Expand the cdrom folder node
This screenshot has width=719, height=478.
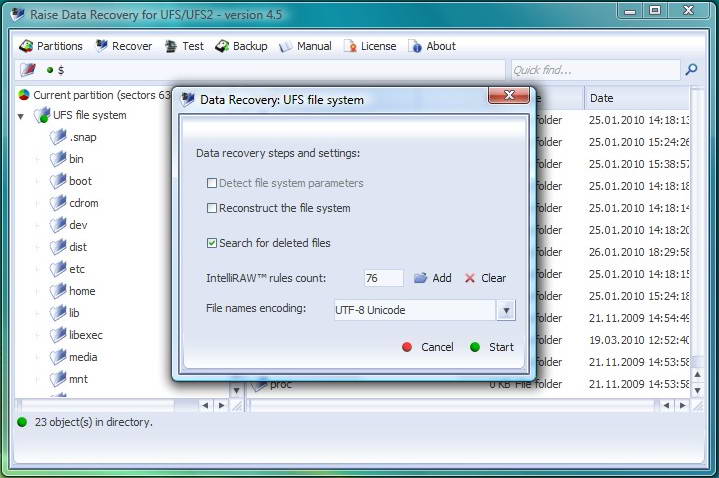click(37, 204)
